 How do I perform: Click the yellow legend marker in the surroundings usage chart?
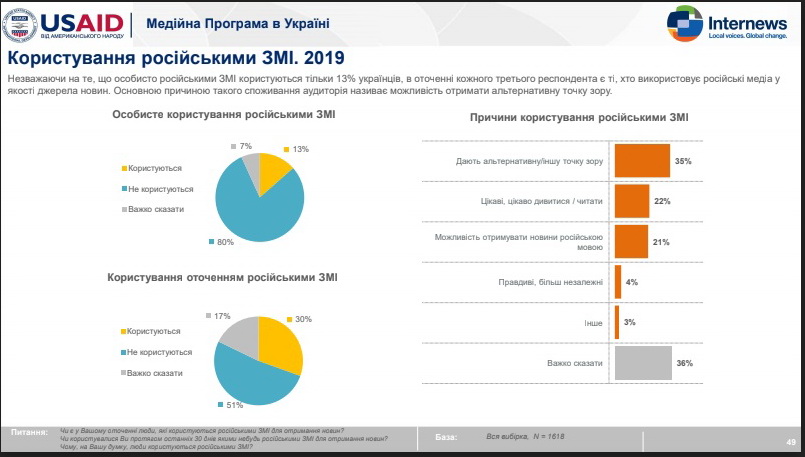(x=123, y=331)
